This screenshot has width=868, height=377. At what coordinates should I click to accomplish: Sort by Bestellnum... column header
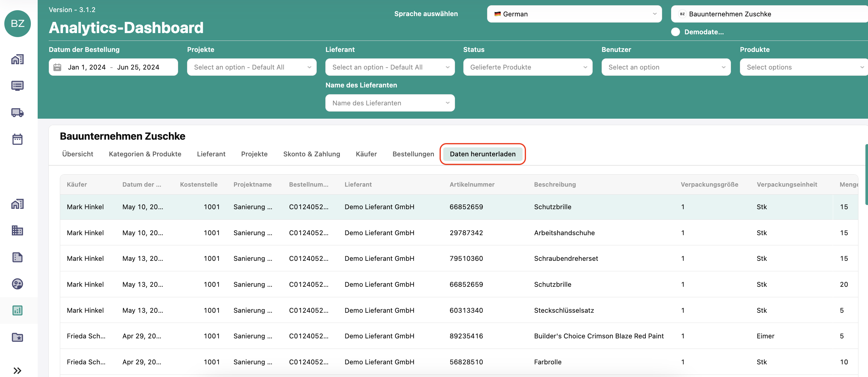click(309, 184)
